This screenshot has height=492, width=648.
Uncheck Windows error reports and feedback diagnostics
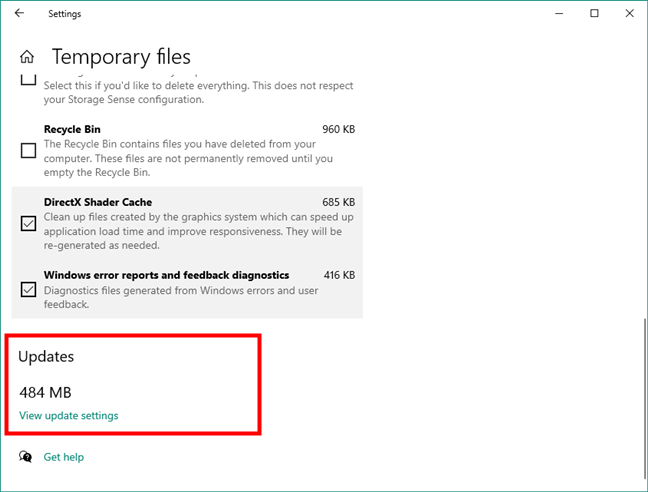[28, 289]
